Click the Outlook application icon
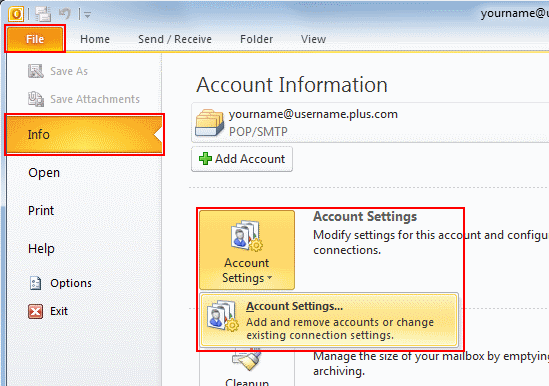The image size is (549, 386). (x=16, y=14)
